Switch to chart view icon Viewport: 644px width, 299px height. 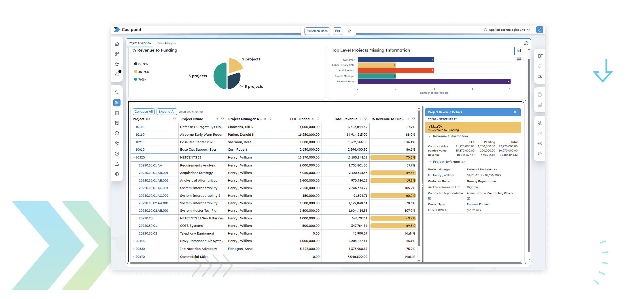(519, 51)
